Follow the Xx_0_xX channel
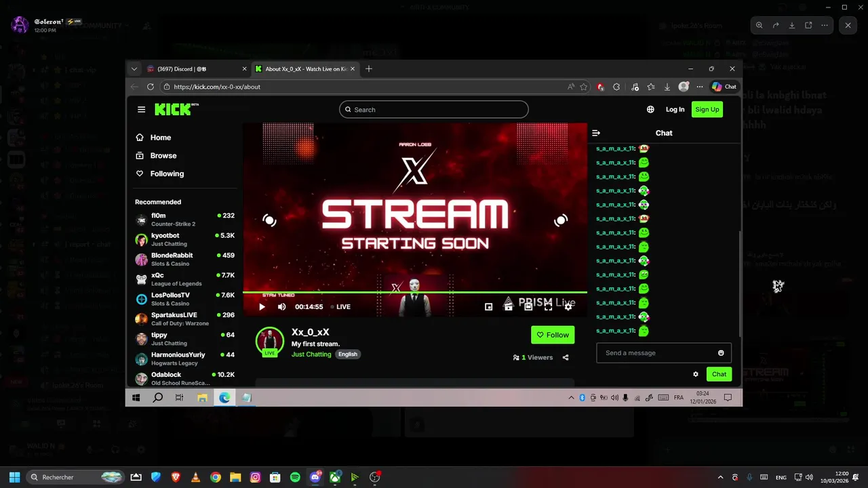868x488 pixels. [x=553, y=335]
